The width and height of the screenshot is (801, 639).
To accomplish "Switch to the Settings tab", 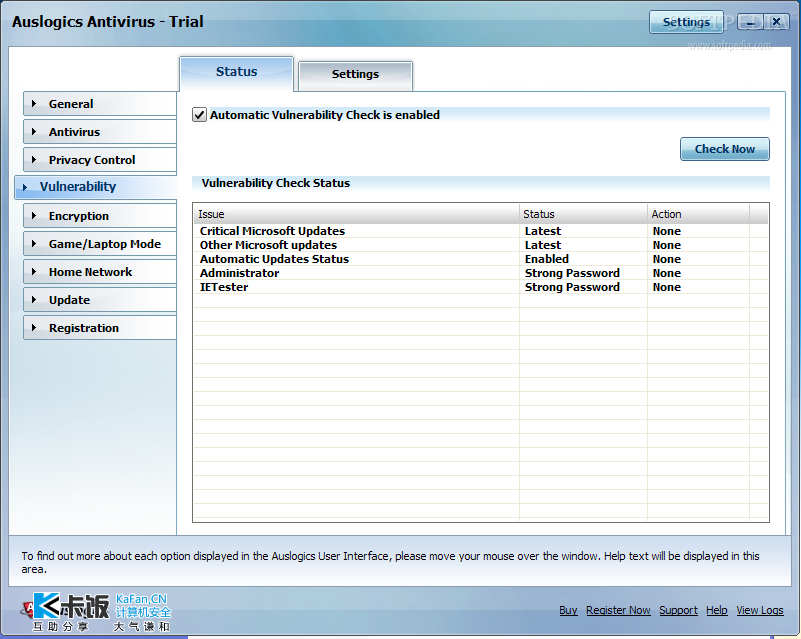I will (x=356, y=75).
